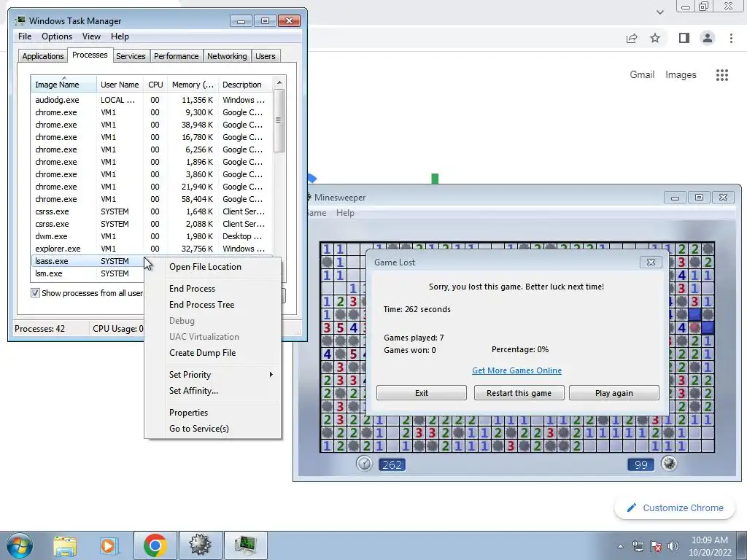Switch to Task Manager taskbar button

tap(246, 545)
